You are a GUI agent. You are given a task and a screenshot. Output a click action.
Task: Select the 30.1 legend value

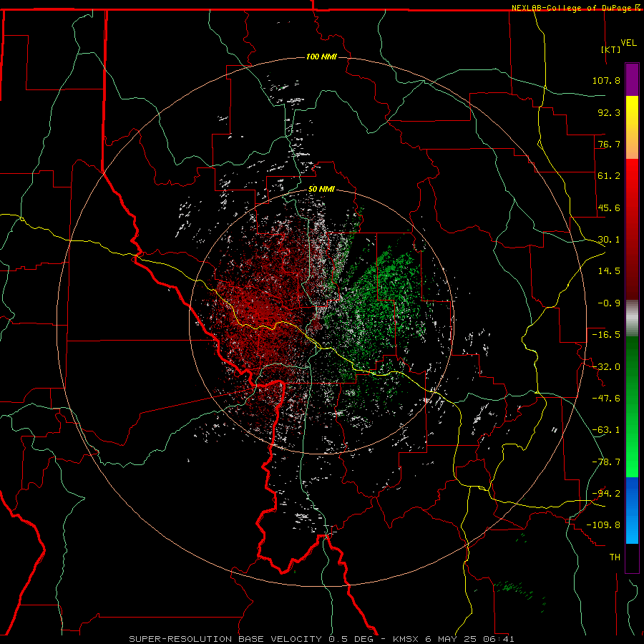pos(609,240)
